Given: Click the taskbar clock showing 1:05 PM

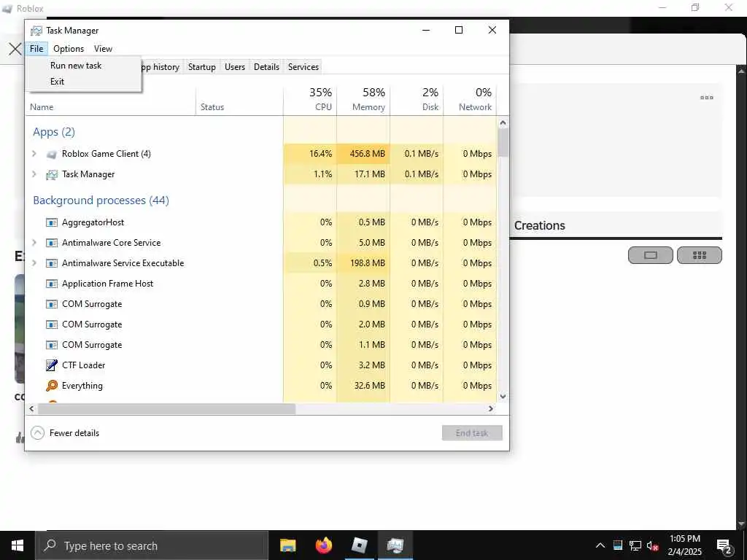Looking at the screenshot, I should pos(684,545).
